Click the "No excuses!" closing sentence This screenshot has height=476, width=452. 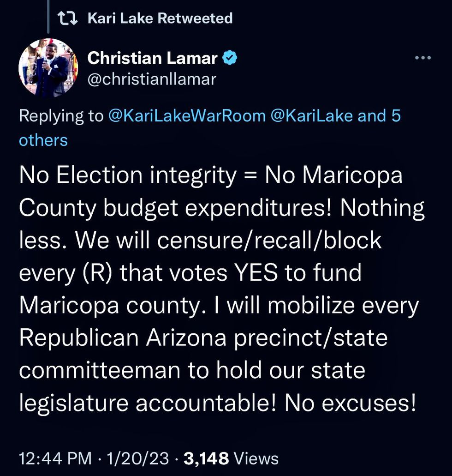[351, 403]
